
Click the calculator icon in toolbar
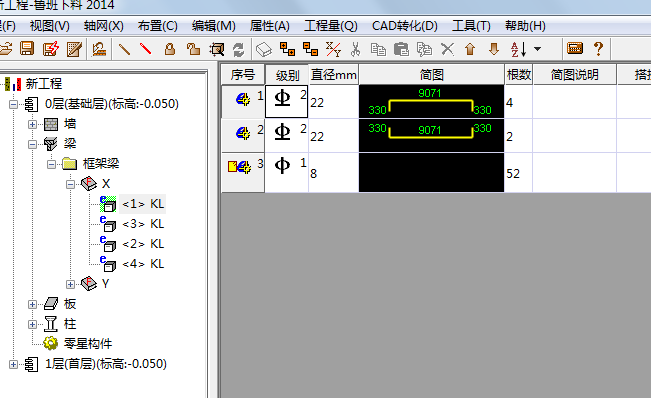(x=575, y=49)
